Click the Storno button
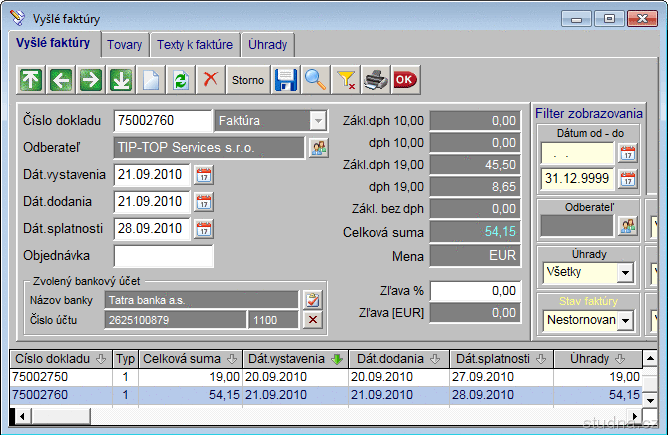The image size is (668, 435). tap(248, 79)
